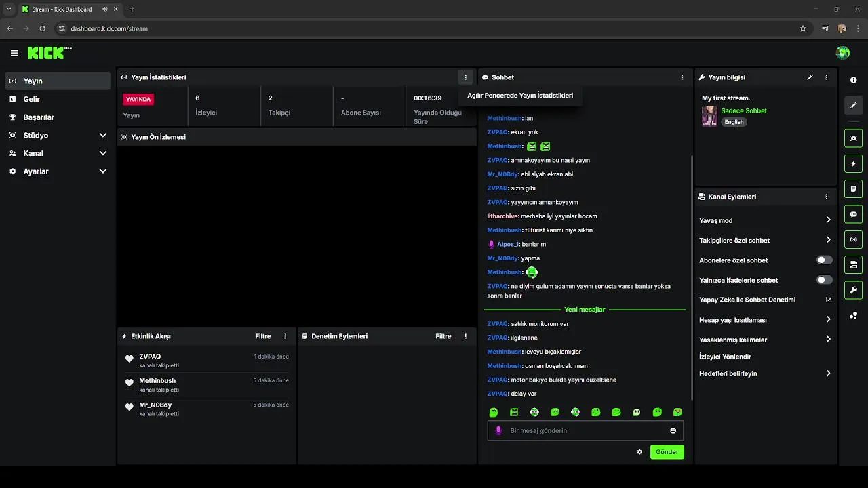Click username Methinbush in the activity feed
The height and width of the screenshot is (488, 868).
(157, 381)
